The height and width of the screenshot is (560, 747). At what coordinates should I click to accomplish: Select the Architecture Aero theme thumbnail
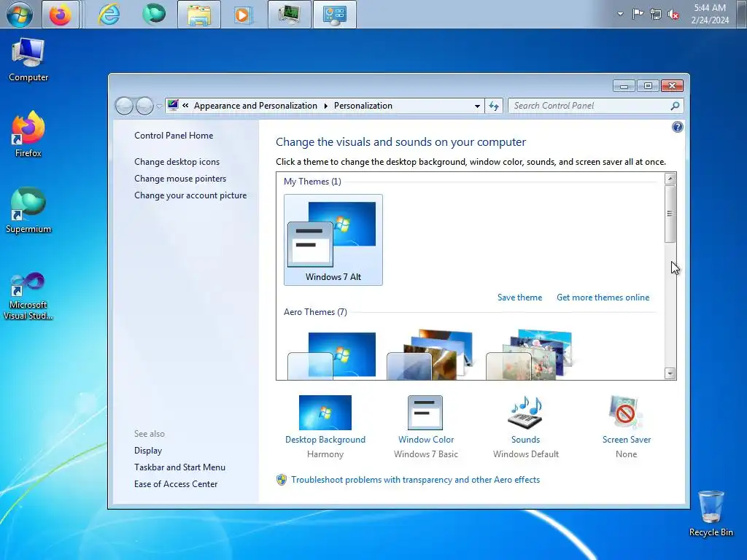(430, 354)
